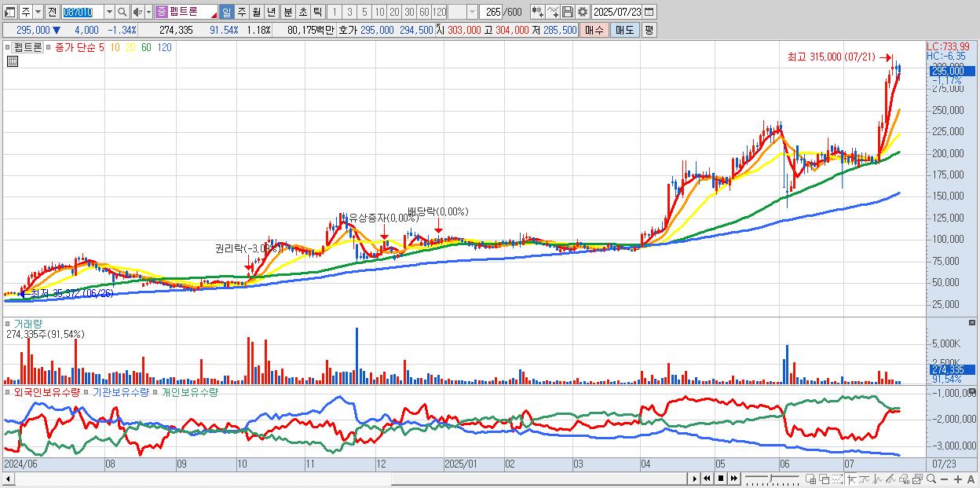Open the custom interval dropdown arrow
980x488 pixels.
(472, 12)
